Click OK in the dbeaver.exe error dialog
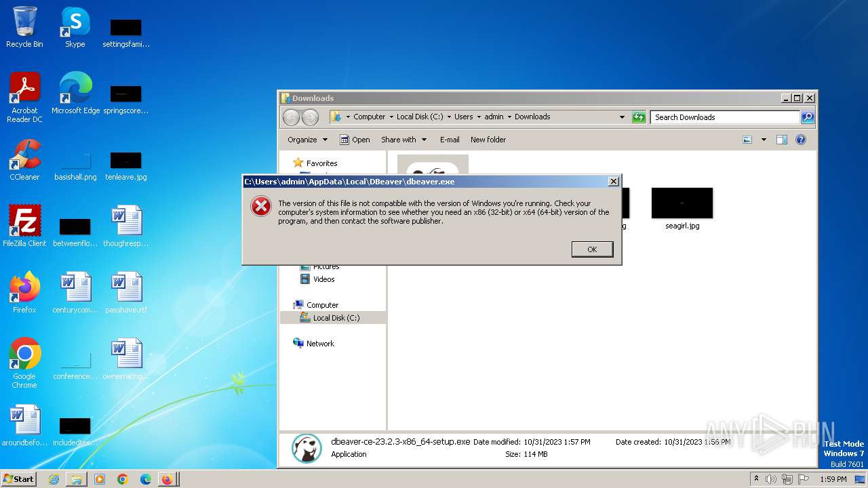Screen dimensions: 868x488 592,249
